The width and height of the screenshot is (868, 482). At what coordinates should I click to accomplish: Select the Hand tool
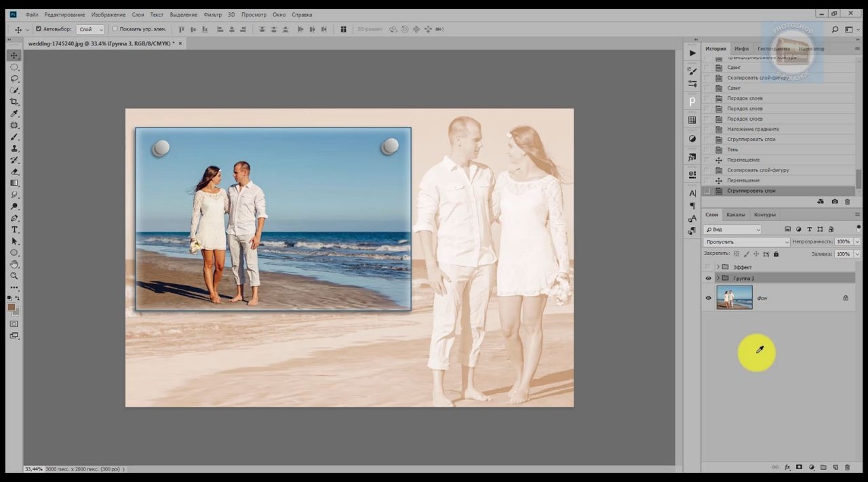14,264
